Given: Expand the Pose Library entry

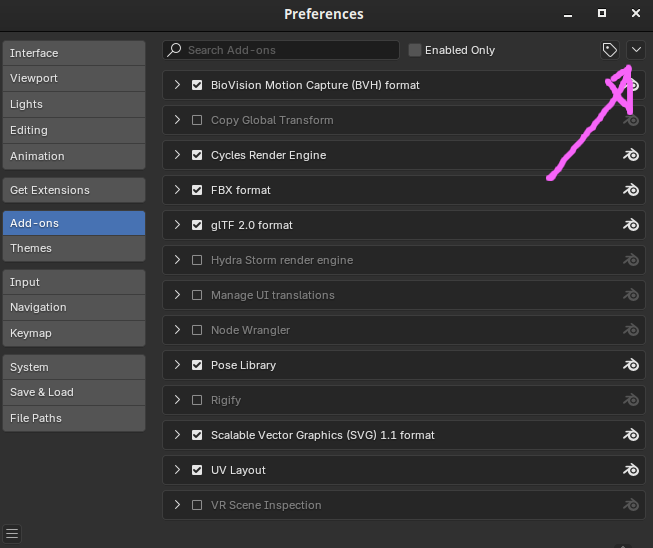Looking at the screenshot, I should pyautogui.click(x=177, y=365).
